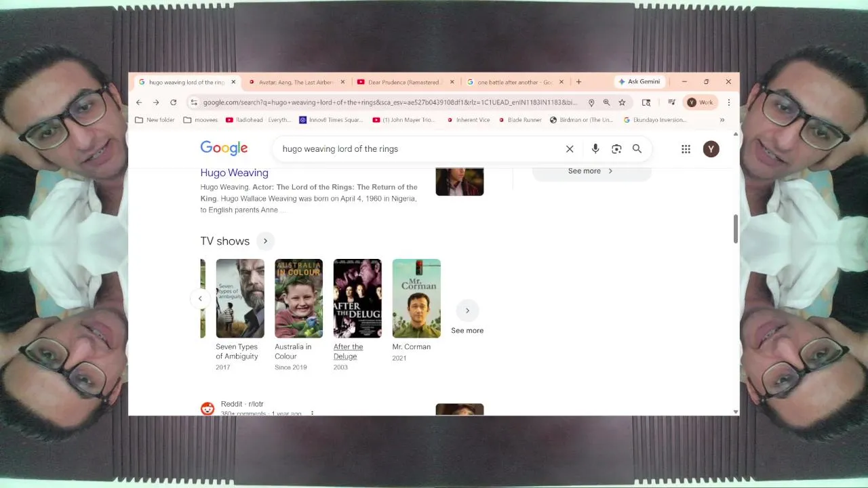View site information icon in address bar
Image resolution: width=868 pixels, height=488 pixels.
coord(194,102)
